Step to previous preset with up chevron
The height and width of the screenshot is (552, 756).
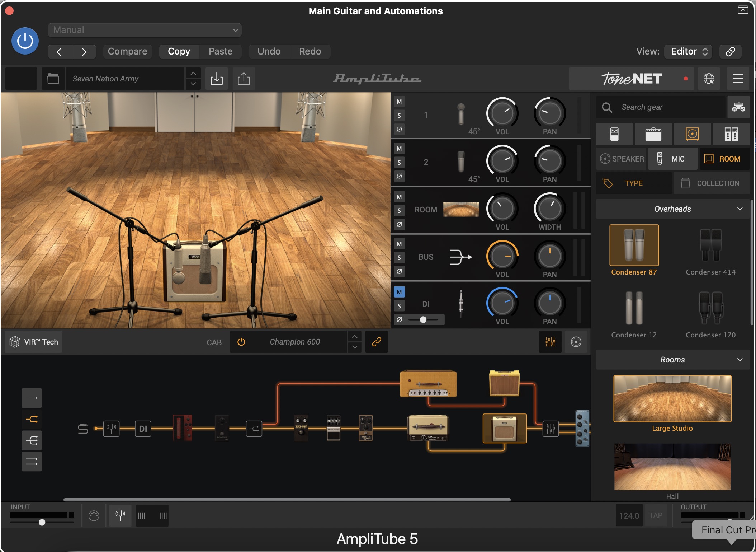tap(193, 73)
